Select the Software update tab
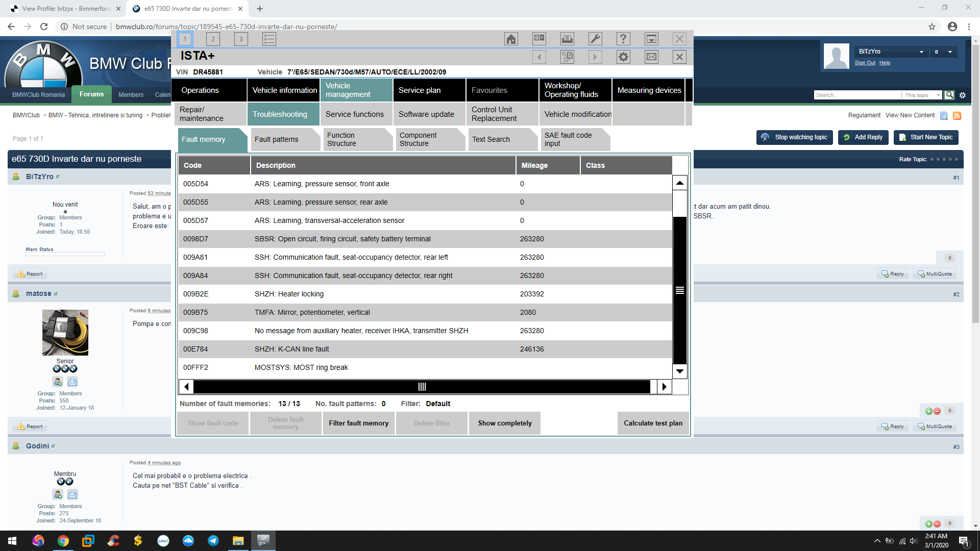This screenshot has height=551, width=980. pyautogui.click(x=429, y=114)
